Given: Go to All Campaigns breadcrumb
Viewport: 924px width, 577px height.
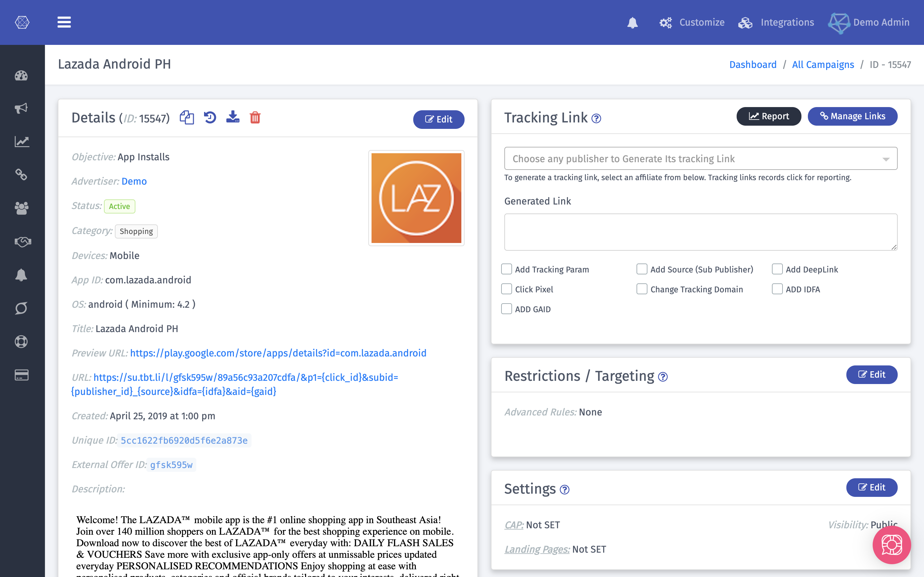Looking at the screenshot, I should pyautogui.click(x=823, y=64).
